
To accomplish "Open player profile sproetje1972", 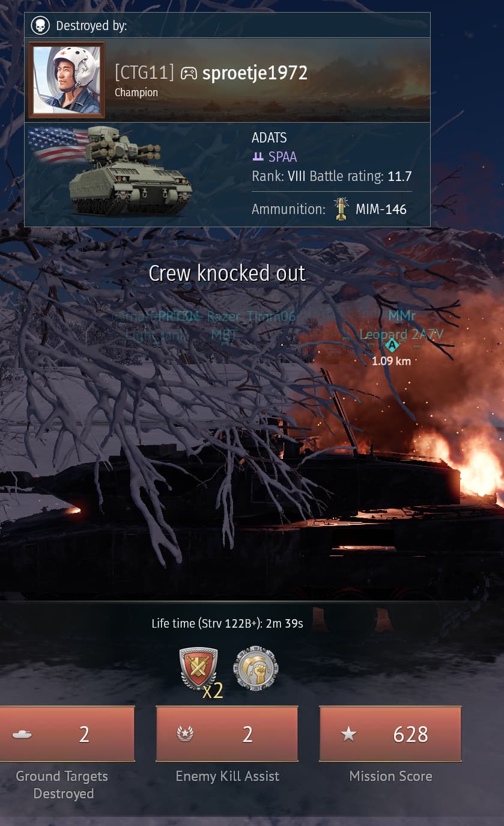I will tap(255, 73).
